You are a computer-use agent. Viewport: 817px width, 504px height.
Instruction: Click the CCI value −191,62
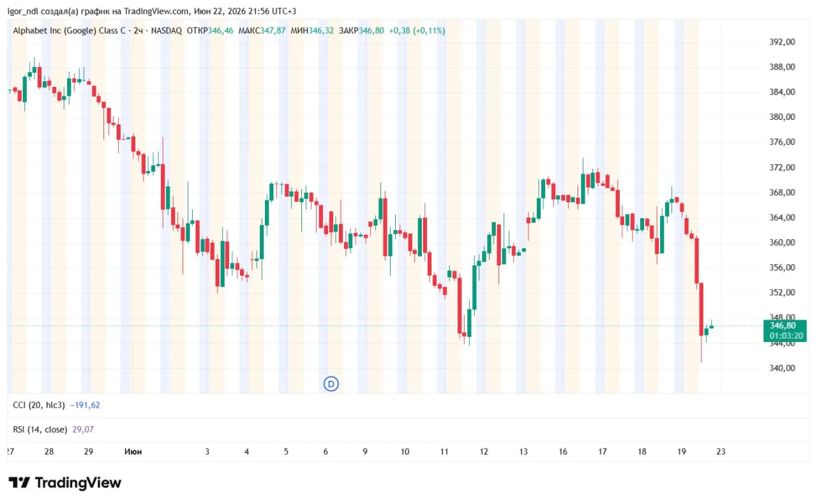(x=85, y=404)
